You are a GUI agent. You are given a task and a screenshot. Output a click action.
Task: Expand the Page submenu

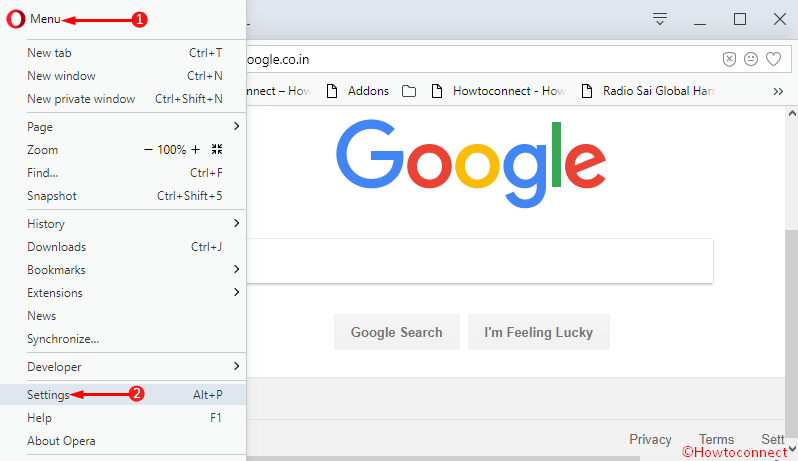point(237,126)
